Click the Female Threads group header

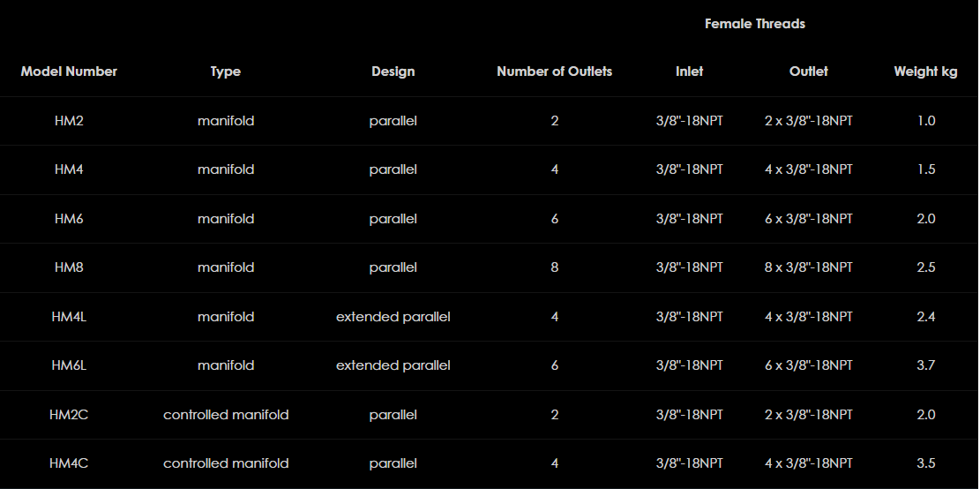point(754,24)
